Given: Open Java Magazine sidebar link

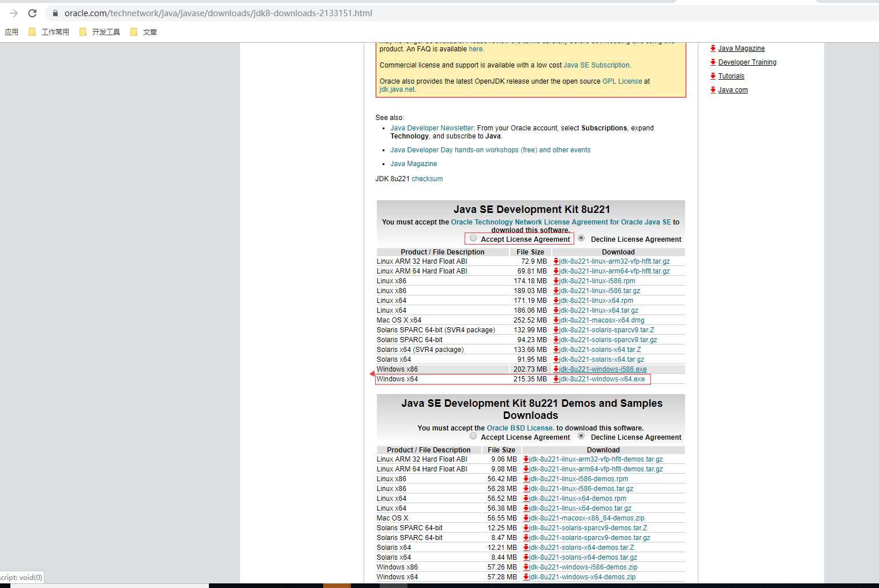Looking at the screenshot, I should click(x=741, y=48).
